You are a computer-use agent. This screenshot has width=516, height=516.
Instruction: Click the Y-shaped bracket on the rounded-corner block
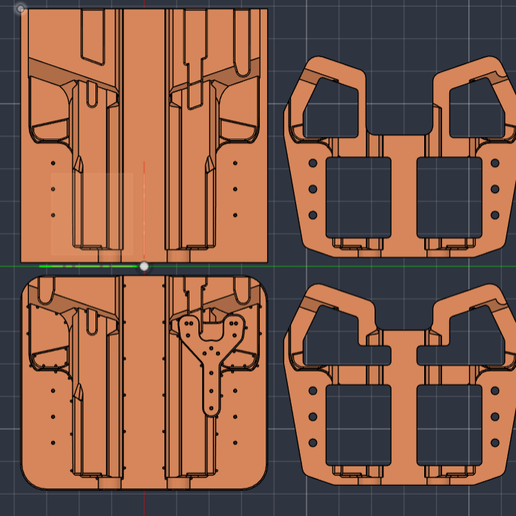click(212, 365)
